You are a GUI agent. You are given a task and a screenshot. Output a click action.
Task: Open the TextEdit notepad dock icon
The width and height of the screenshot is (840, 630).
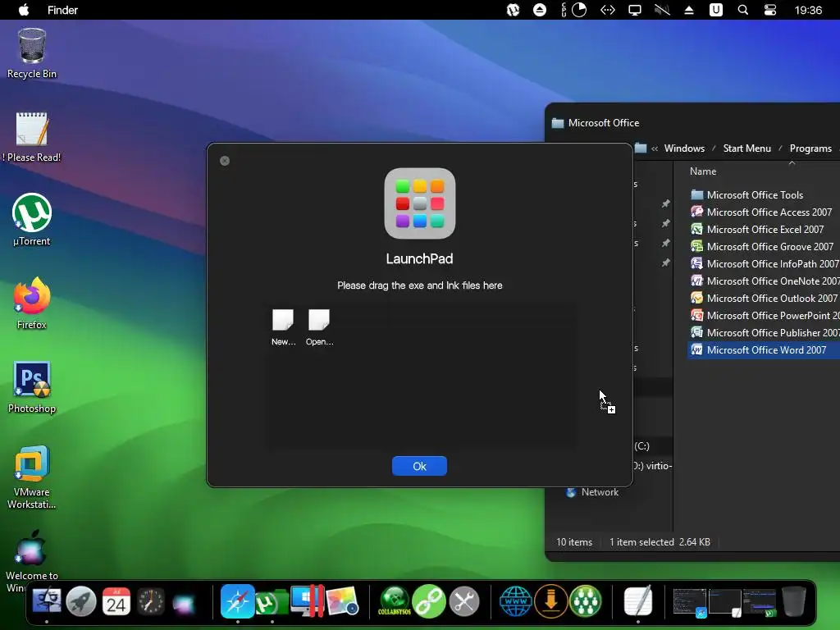point(638,601)
